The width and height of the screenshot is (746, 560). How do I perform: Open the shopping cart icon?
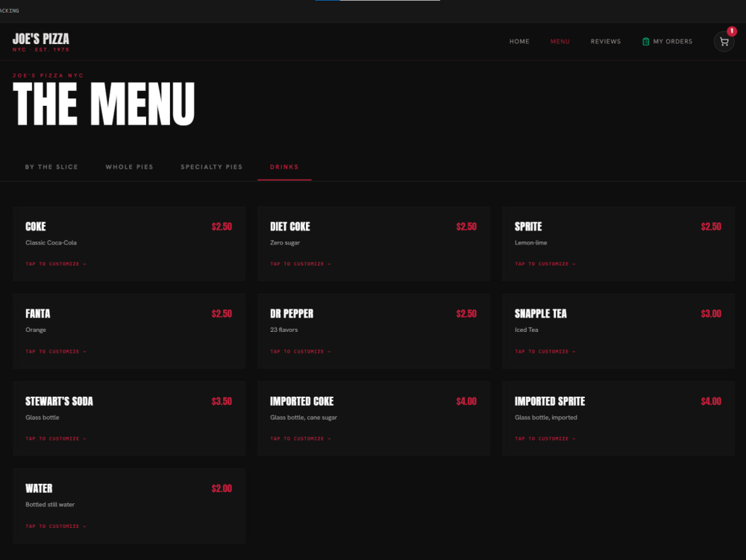click(724, 42)
